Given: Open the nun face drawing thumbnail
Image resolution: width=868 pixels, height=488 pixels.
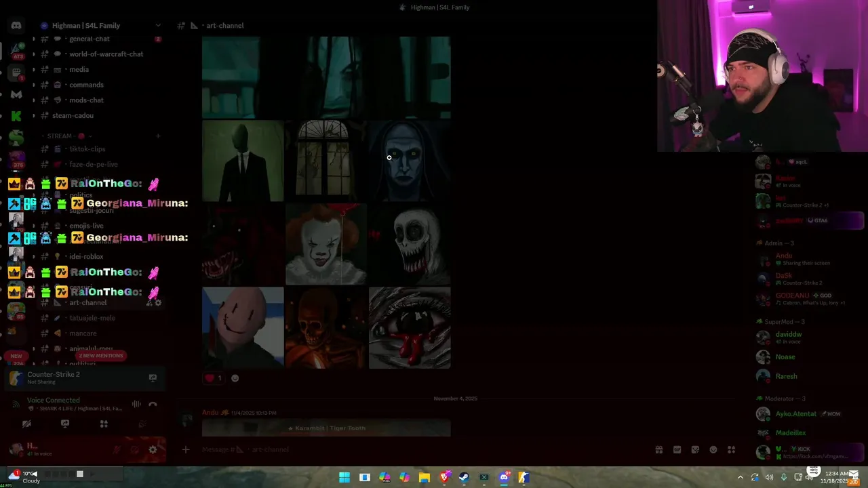Looking at the screenshot, I should point(410,161).
